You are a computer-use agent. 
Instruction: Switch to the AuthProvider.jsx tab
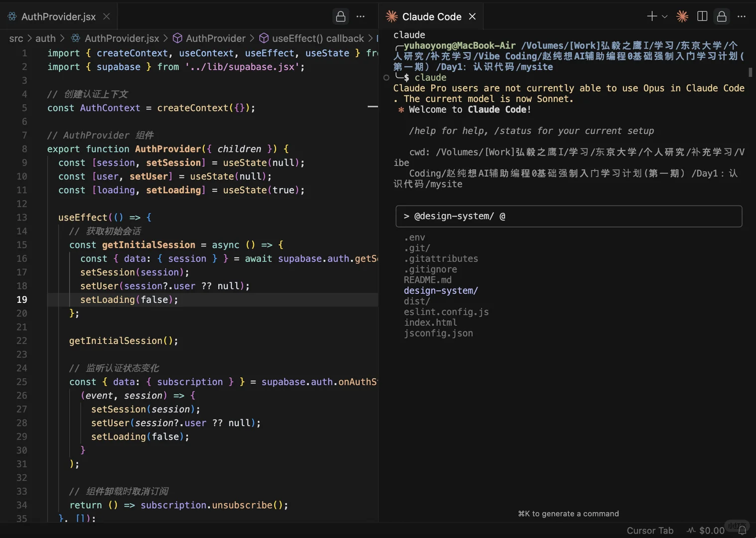59,16
